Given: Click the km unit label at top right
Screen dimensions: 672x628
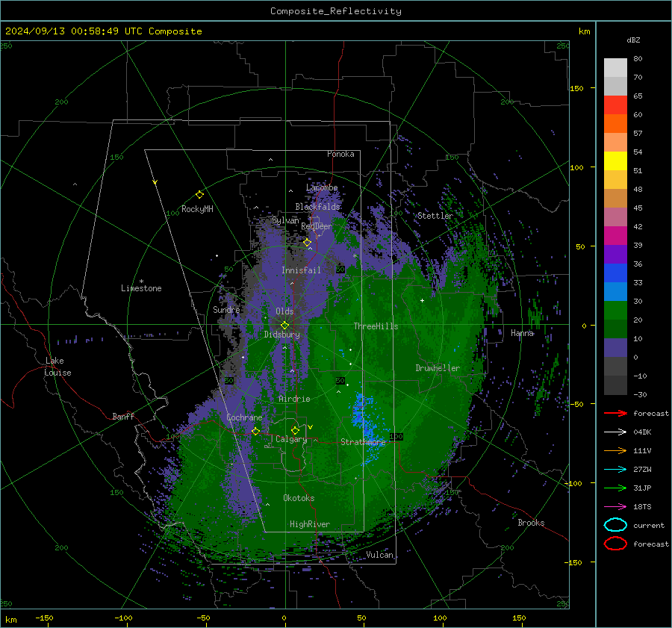Looking at the screenshot, I should (584, 31).
